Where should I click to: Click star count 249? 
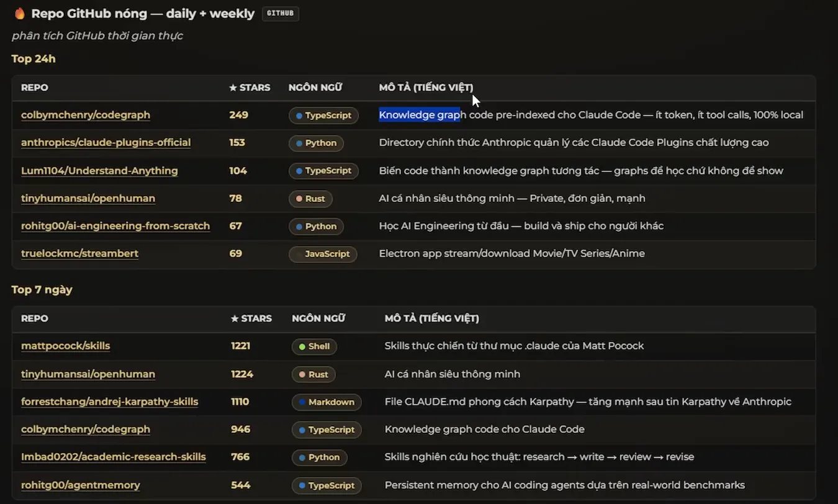click(x=238, y=115)
